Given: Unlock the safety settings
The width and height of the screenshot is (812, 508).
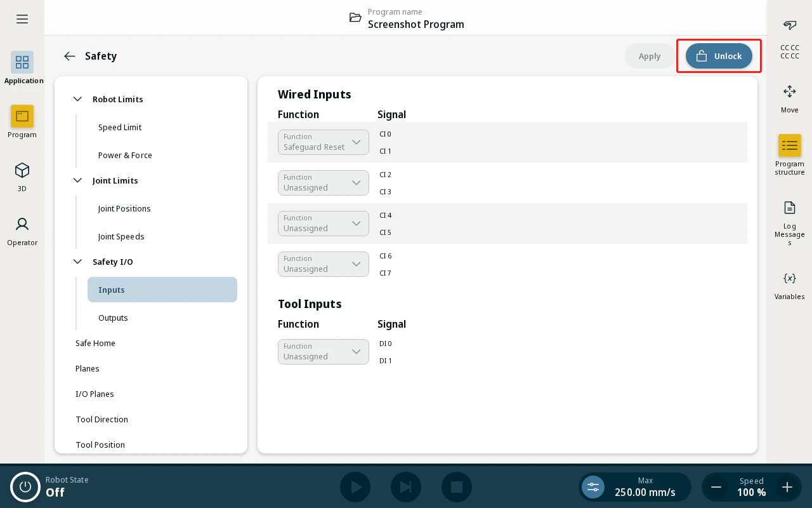Looking at the screenshot, I should click(x=719, y=56).
